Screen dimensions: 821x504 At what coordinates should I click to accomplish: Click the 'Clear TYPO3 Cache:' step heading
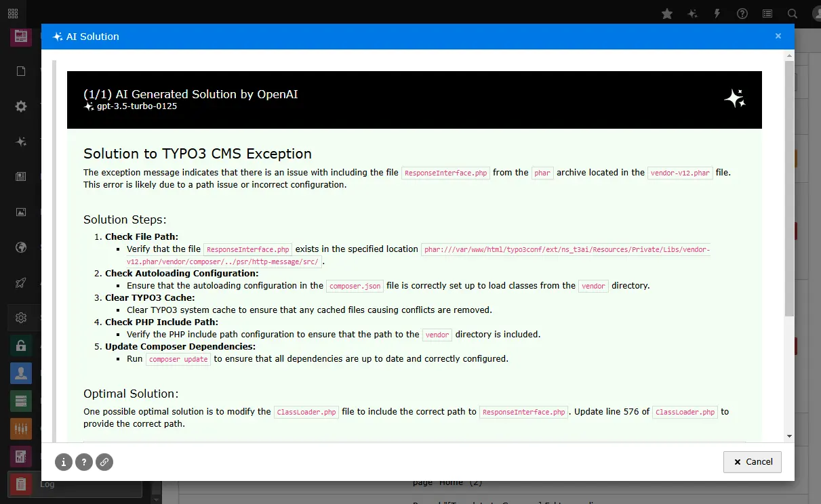tap(150, 297)
